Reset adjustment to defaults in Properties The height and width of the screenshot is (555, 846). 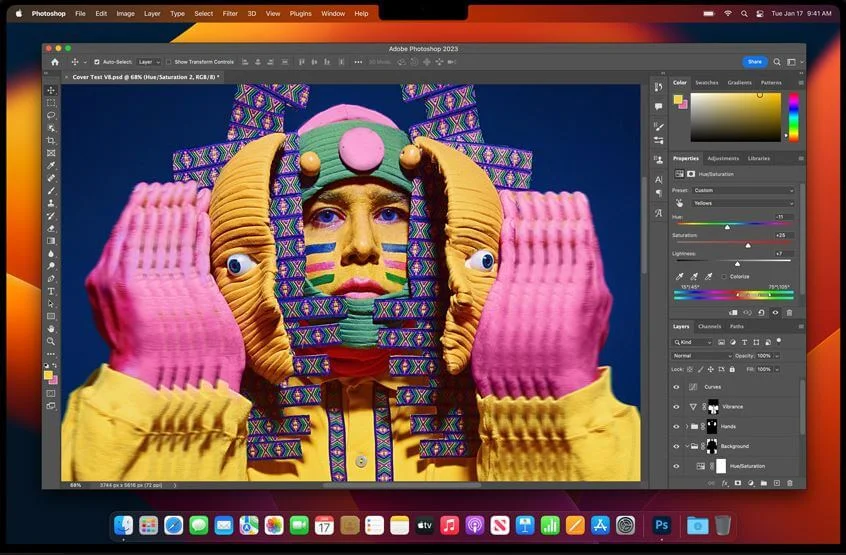coord(761,313)
